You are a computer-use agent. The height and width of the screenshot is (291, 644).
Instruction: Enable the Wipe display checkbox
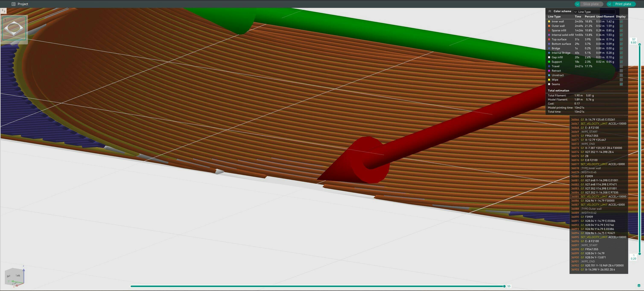[621, 80]
